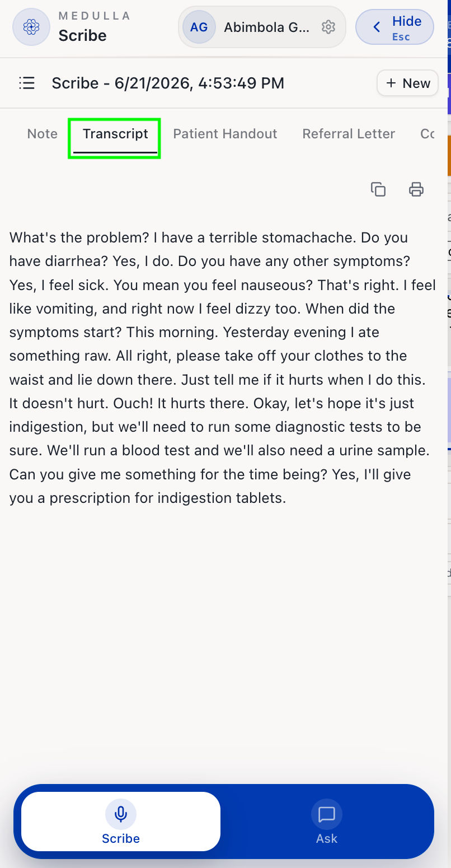The image size is (451, 868).
Task: Open the Patient Handout tab
Action: (x=225, y=134)
